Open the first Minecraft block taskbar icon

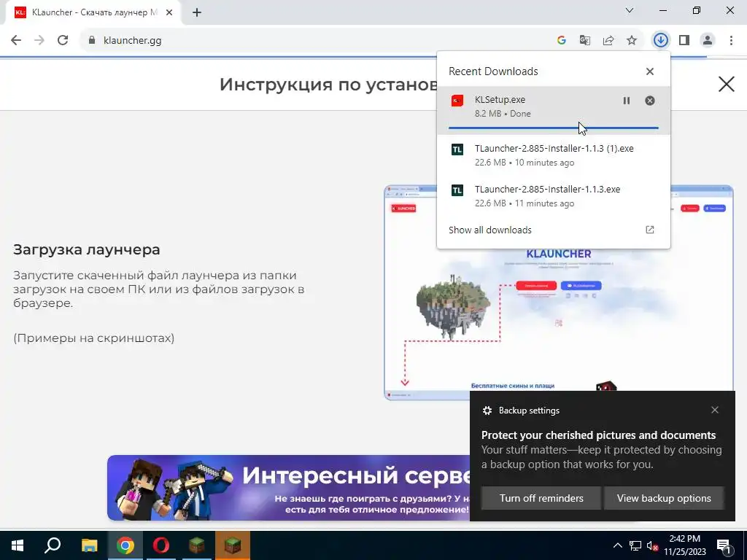click(196, 545)
